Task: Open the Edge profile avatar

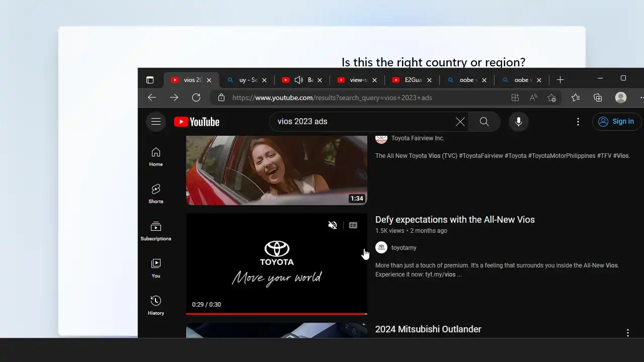Action: (x=621, y=98)
